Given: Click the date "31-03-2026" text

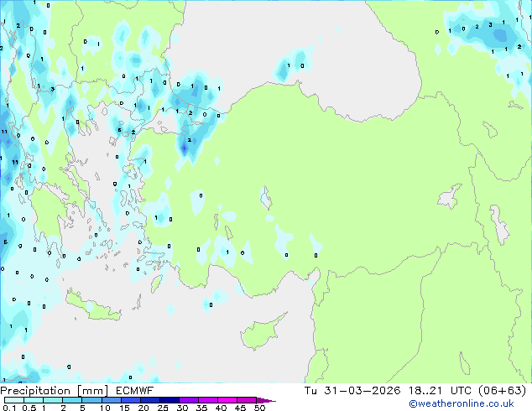Looking at the screenshot, I should [362, 391].
